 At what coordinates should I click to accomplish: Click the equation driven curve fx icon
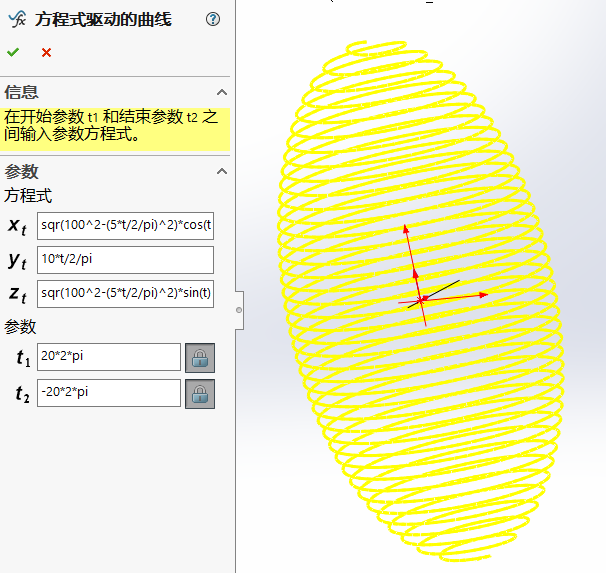pos(17,19)
